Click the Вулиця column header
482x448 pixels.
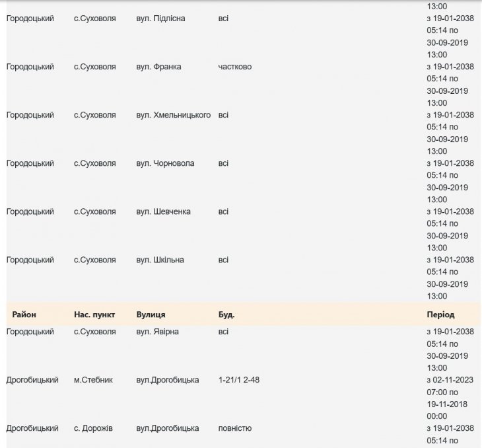click(x=151, y=315)
